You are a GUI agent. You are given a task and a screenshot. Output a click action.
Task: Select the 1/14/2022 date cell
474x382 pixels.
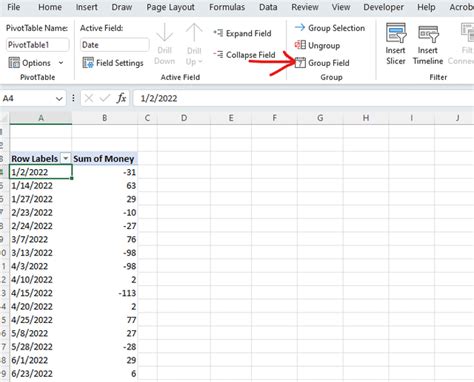point(41,186)
